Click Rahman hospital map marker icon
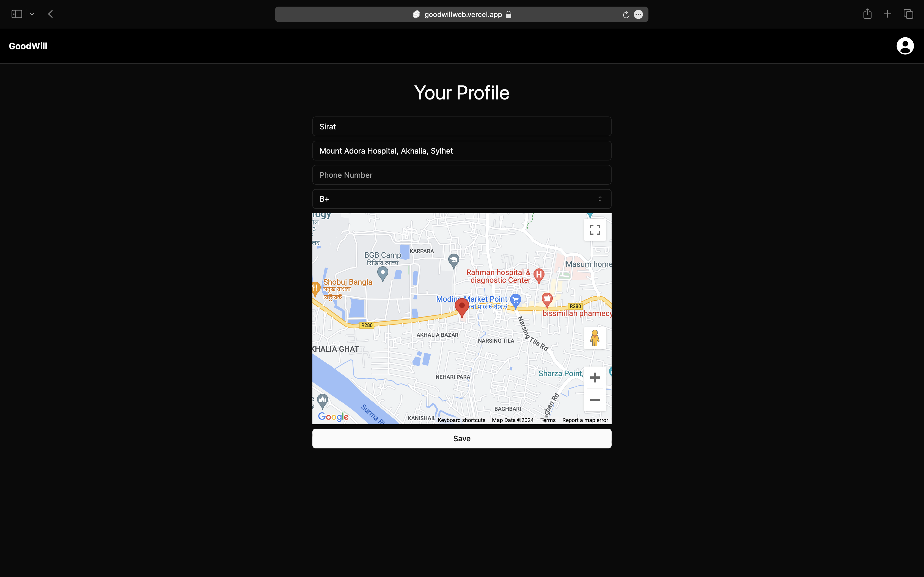This screenshot has height=577, width=924. (x=539, y=275)
